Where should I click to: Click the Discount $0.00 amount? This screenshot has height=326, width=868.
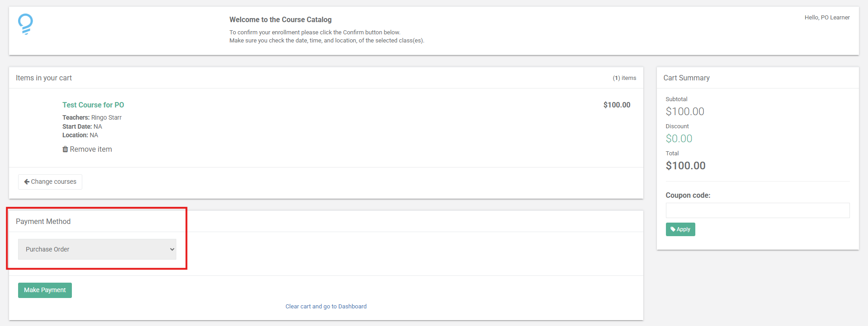[679, 139]
